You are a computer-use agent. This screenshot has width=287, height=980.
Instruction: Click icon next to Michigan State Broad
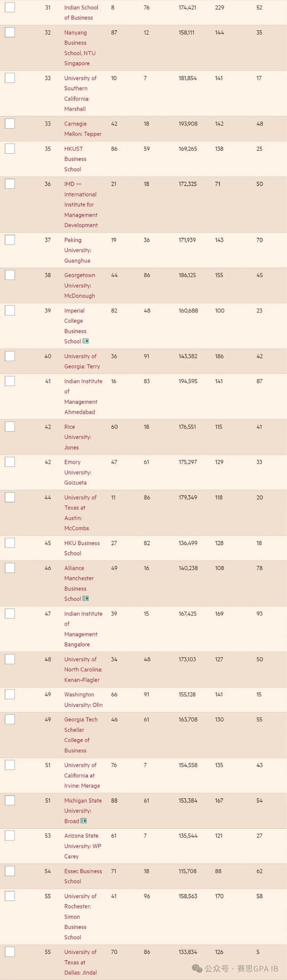(84, 821)
